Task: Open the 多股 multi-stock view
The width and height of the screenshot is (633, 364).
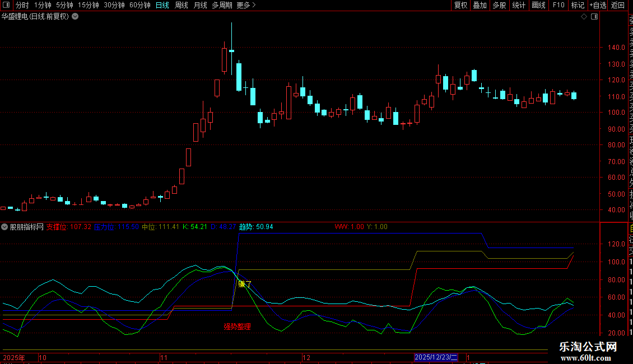Action: [499, 5]
